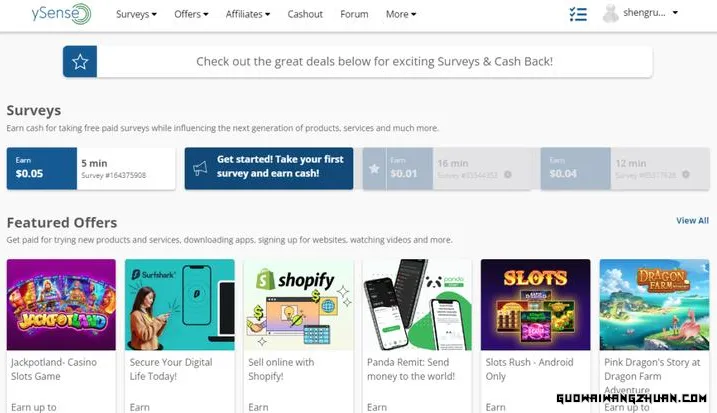This screenshot has width=717, height=413.
Task: Expand the Offers dropdown menu
Action: (191, 14)
